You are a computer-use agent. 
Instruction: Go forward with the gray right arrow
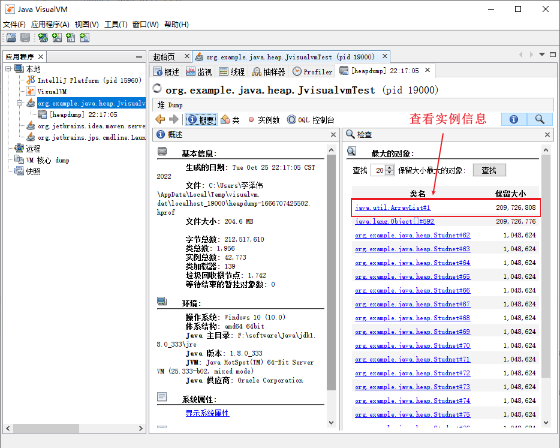tap(174, 119)
